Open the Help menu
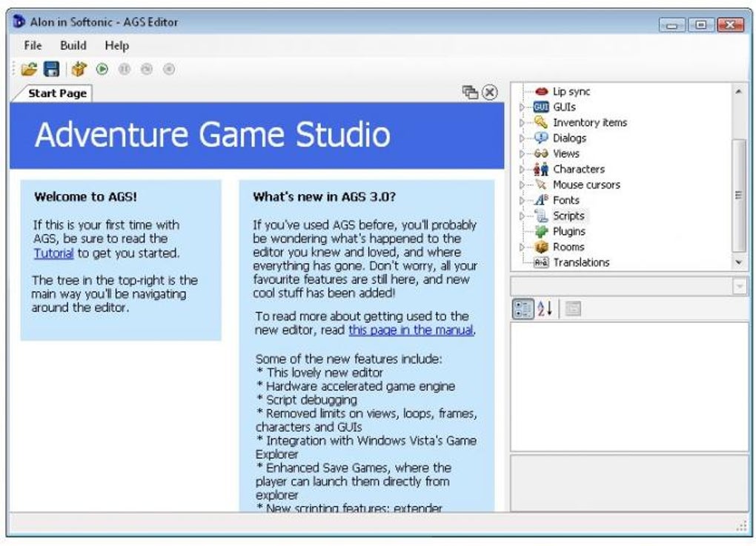 coord(116,45)
